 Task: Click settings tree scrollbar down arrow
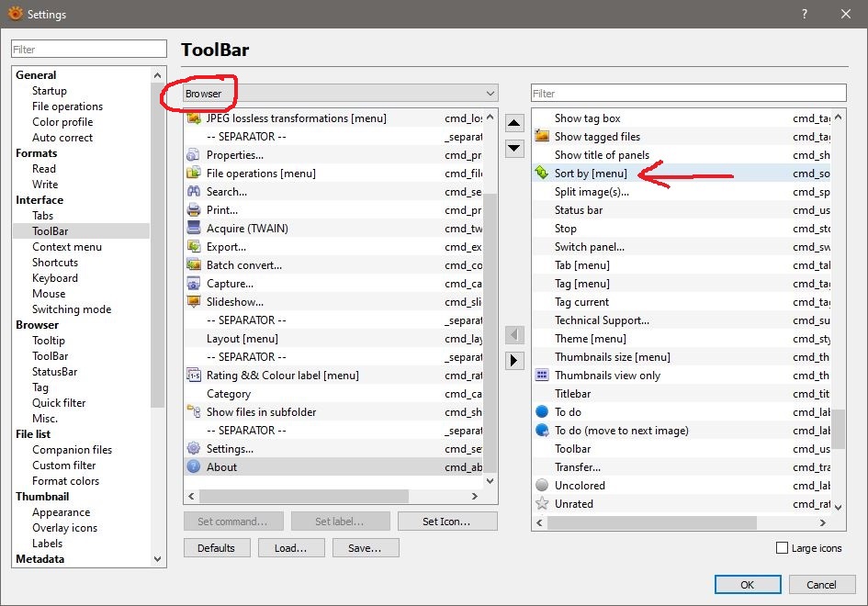pos(158,559)
